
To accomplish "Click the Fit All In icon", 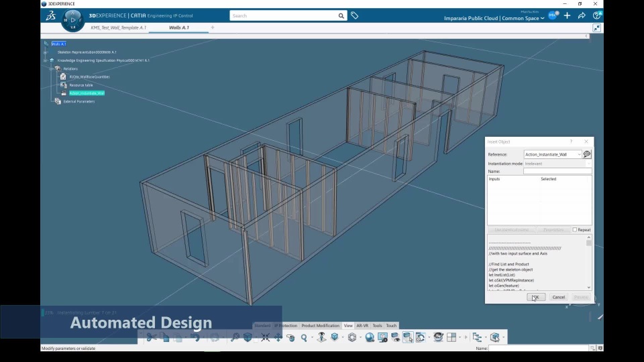I will 266,337.
